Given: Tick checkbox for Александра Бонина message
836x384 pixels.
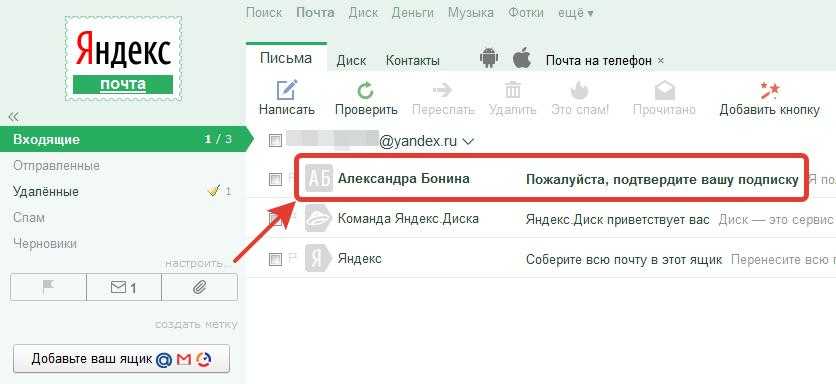Looking at the screenshot, I should pyautogui.click(x=275, y=179).
